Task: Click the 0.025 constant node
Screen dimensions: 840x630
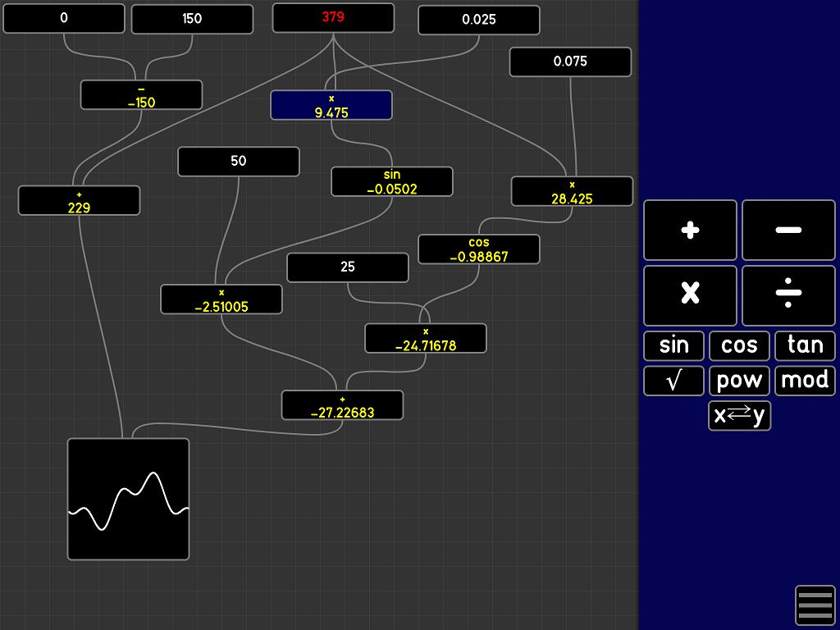Action: 479,20
